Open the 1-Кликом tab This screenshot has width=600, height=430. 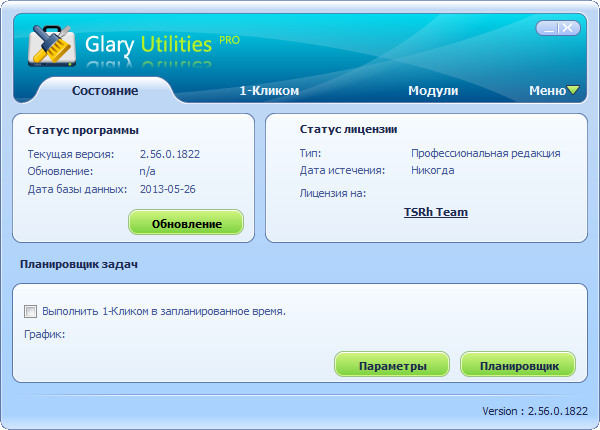[269, 91]
